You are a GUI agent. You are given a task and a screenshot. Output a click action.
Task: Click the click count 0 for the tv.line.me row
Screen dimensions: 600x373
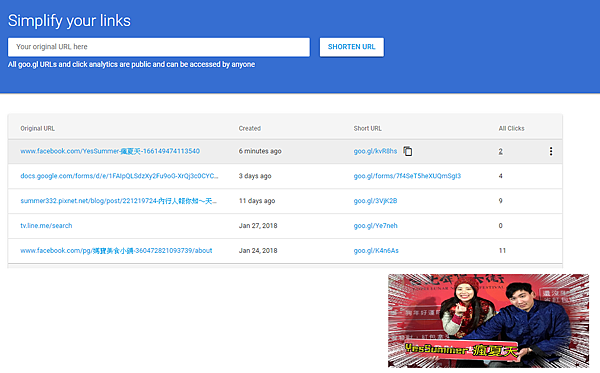[x=501, y=226]
